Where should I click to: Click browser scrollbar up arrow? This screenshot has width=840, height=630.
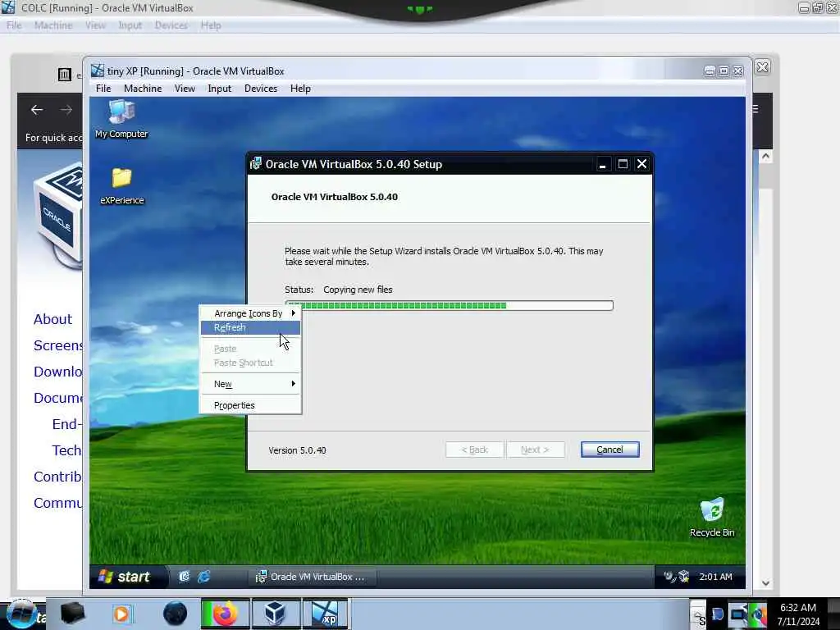click(x=765, y=156)
